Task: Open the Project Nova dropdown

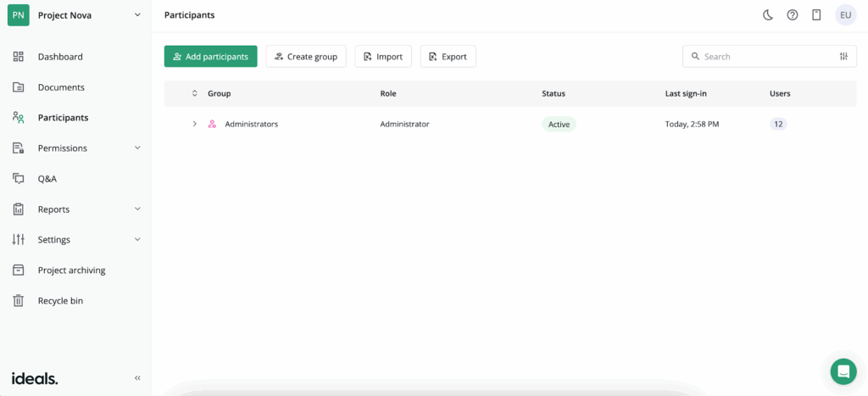Action: click(x=137, y=15)
